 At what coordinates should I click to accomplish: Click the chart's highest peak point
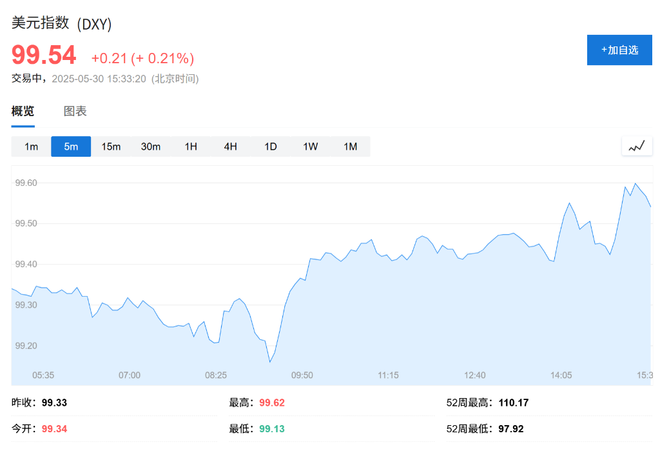[x=635, y=184]
